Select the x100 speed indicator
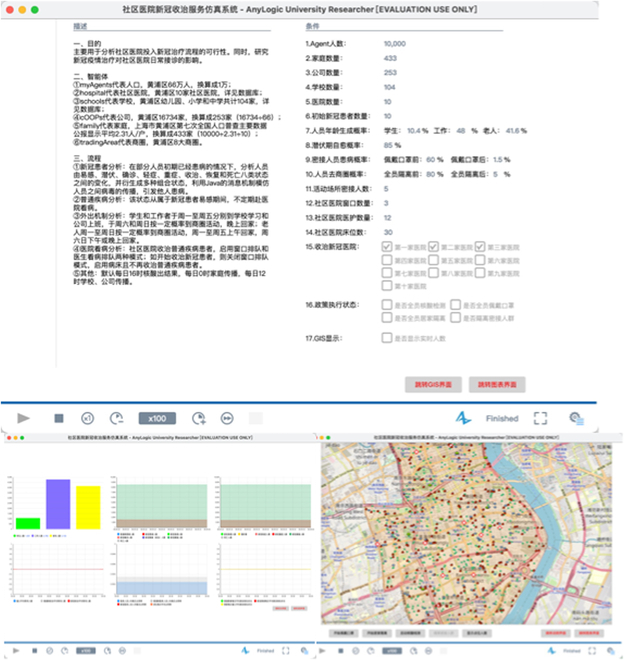This screenshot has width=624, height=660. (x=157, y=418)
